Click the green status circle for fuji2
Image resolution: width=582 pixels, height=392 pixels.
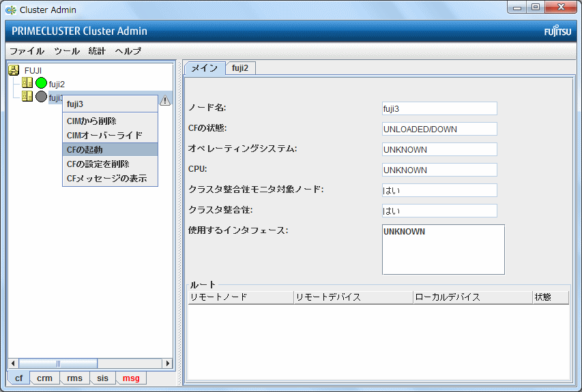tap(41, 83)
